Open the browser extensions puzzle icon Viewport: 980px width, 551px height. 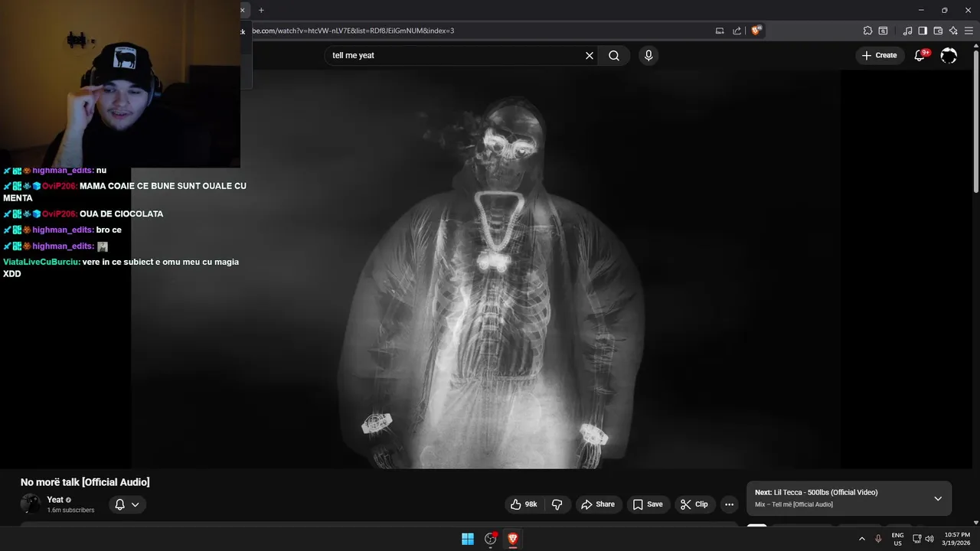click(867, 31)
